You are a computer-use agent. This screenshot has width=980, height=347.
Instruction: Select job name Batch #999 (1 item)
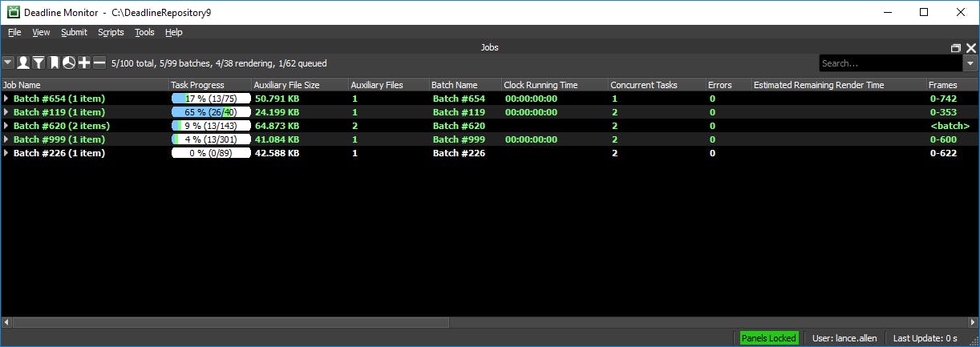tap(59, 139)
